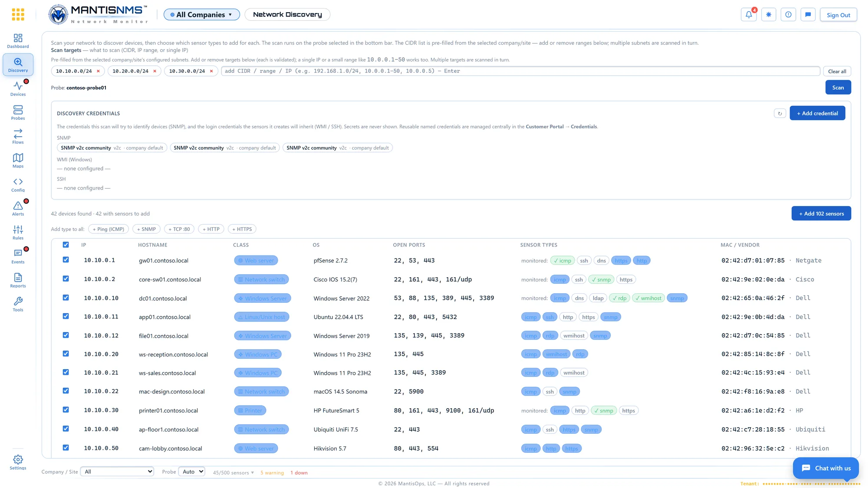The image size is (868, 488).
Task: Remove the 10.30.0.0/24 scan target
Action: click(211, 71)
